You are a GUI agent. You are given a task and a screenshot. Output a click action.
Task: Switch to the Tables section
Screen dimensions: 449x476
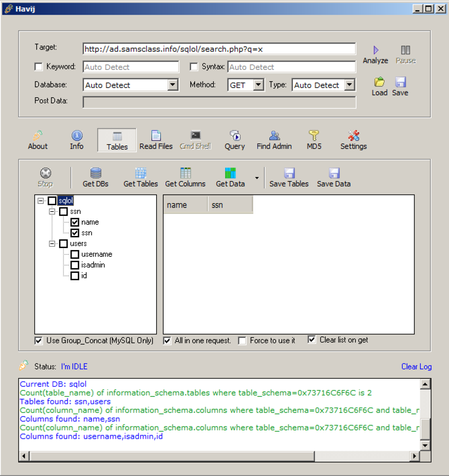click(x=117, y=140)
